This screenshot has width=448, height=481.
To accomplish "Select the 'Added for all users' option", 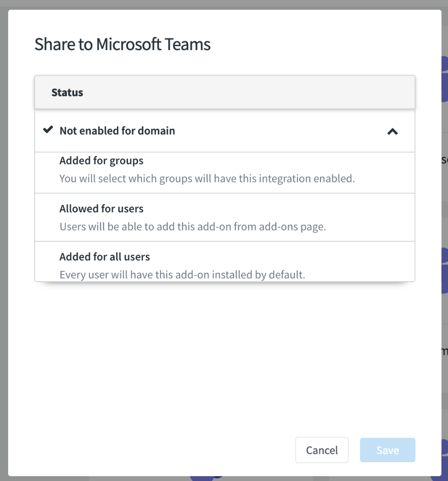I will click(x=225, y=261).
